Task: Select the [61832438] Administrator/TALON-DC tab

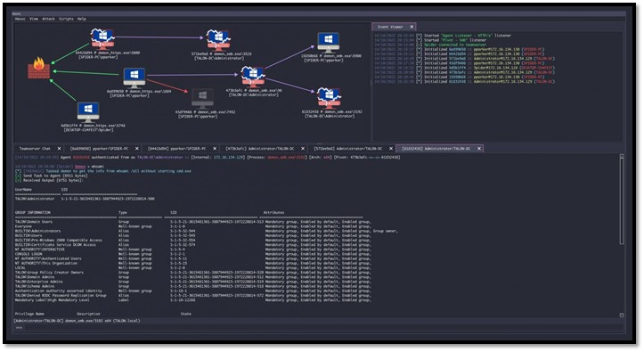Action: pyautogui.click(x=436, y=149)
